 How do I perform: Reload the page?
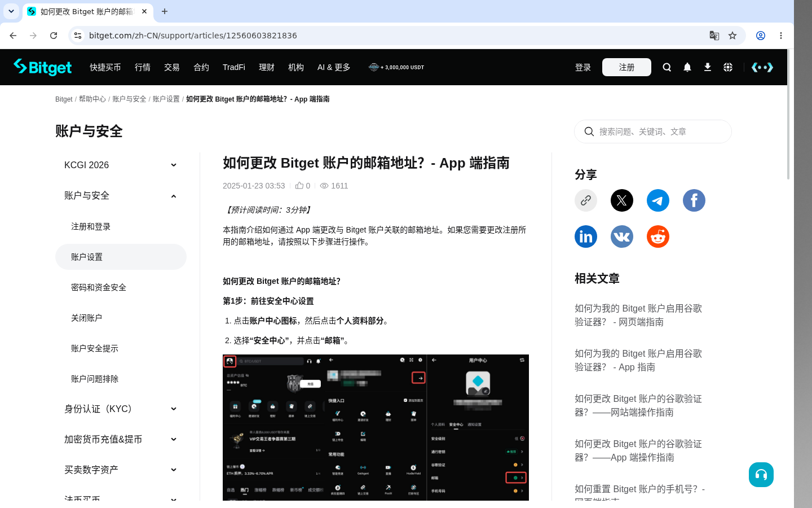coord(54,36)
